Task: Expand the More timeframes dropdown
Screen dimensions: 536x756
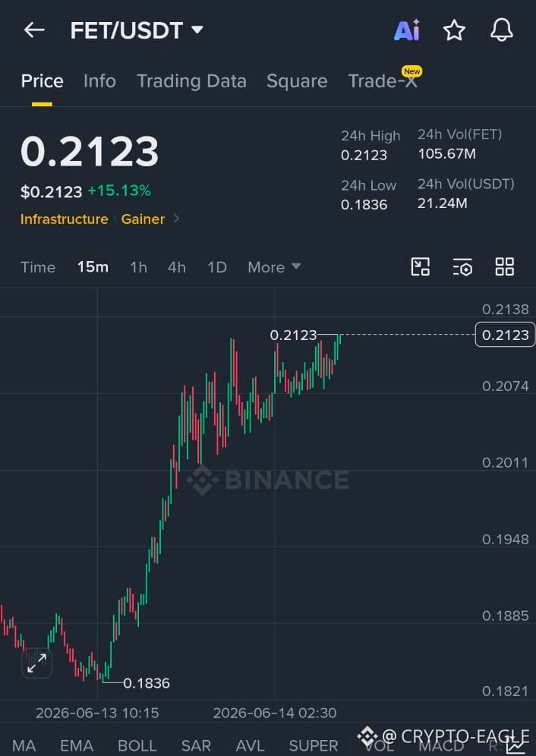Action: [274, 267]
